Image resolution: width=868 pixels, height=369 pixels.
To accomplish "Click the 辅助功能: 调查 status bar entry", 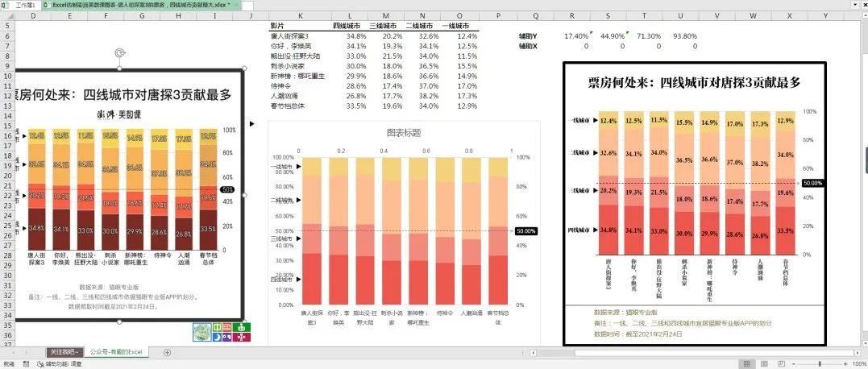I will point(60,363).
